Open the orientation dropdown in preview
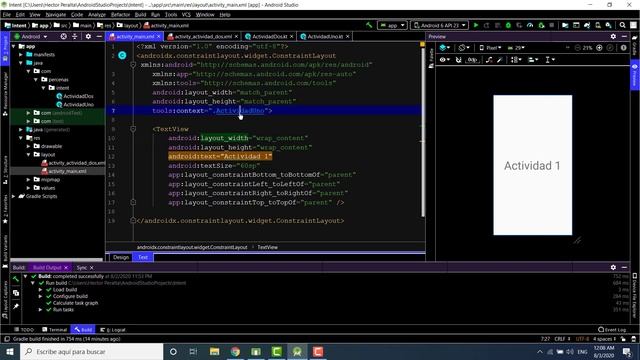 click(463, 48)
